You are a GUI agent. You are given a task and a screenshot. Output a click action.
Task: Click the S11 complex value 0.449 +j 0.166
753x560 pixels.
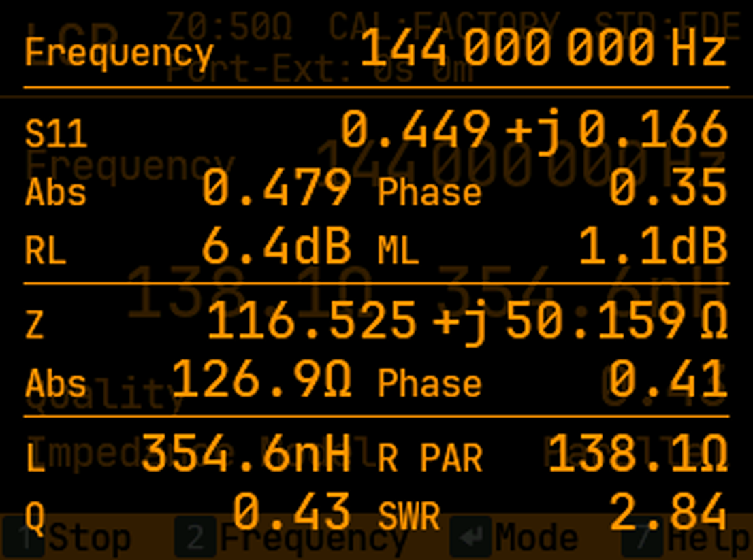533,131
